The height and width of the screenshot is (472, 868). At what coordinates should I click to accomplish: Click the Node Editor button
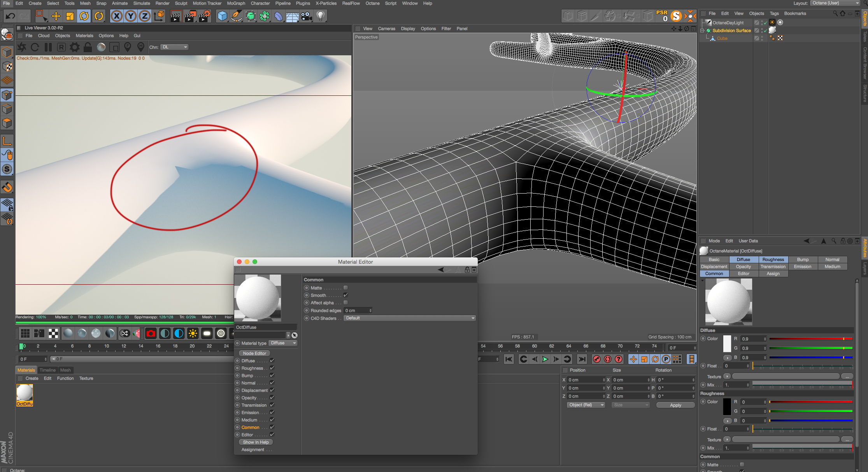(x=254, y=353)
